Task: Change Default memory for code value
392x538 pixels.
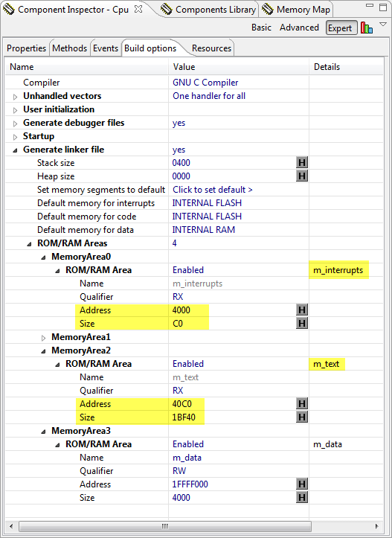Action: click(207, 216)
